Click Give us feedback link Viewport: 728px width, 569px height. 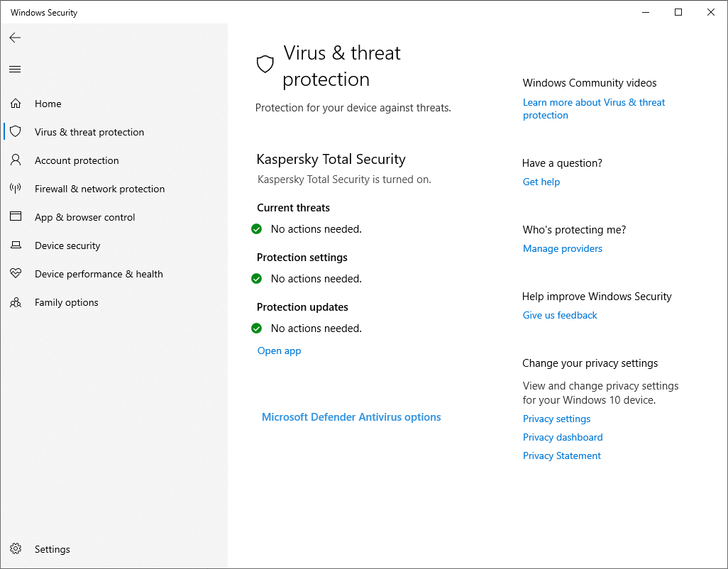(x=560, y=315)
